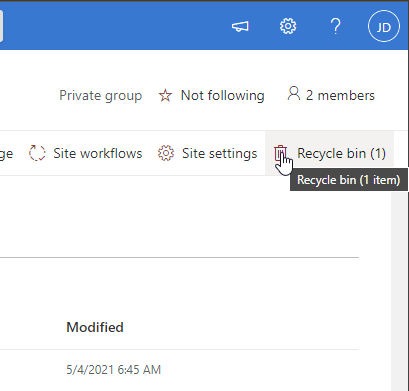Open Site settings

[220, 153]
